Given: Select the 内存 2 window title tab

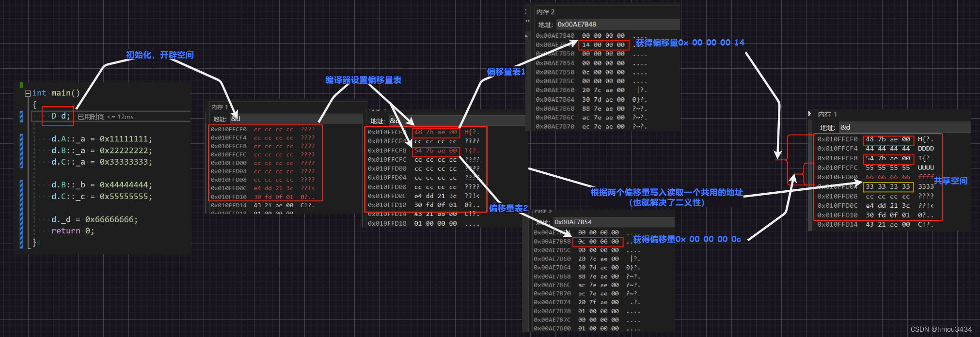Looking at the screenshot, I should 545,12.
